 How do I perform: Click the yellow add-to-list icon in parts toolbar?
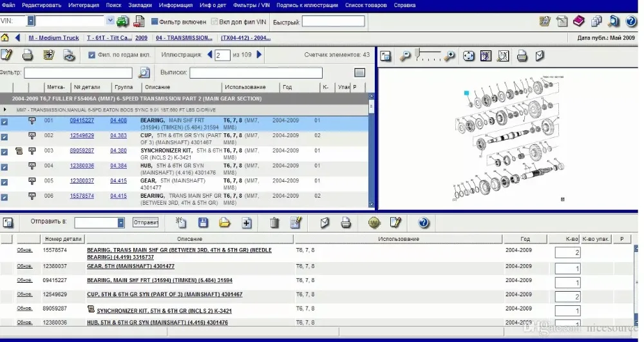[x=49, y=55]
